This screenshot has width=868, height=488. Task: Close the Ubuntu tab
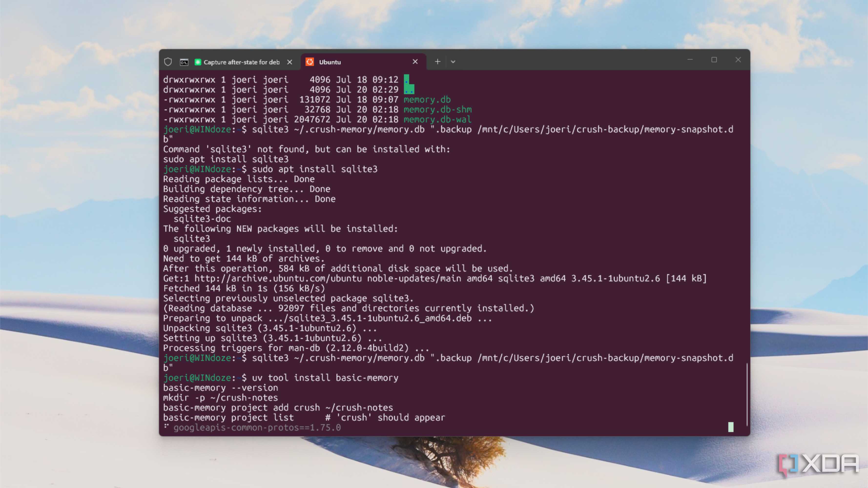click(415, 62)
